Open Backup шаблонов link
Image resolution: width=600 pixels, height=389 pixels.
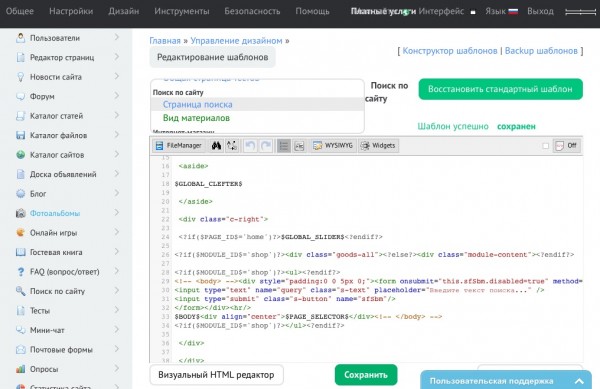pyautogui.click(x=541, y=50)
